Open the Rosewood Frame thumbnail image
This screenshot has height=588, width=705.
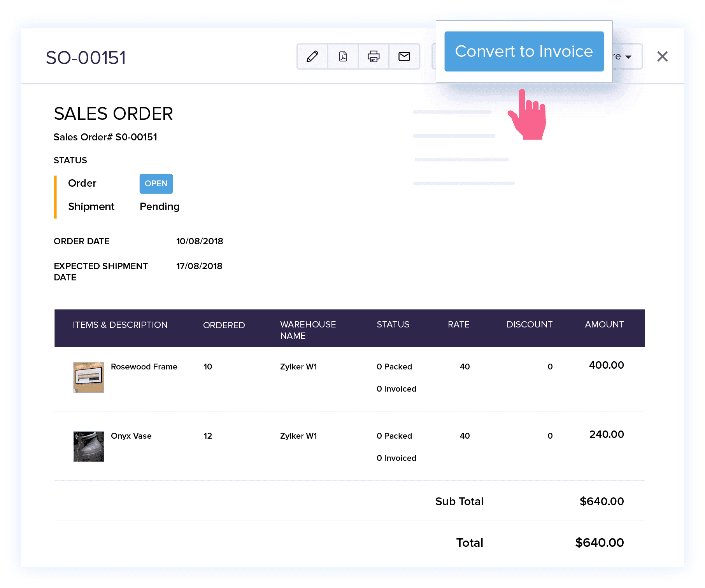point(89,377)
